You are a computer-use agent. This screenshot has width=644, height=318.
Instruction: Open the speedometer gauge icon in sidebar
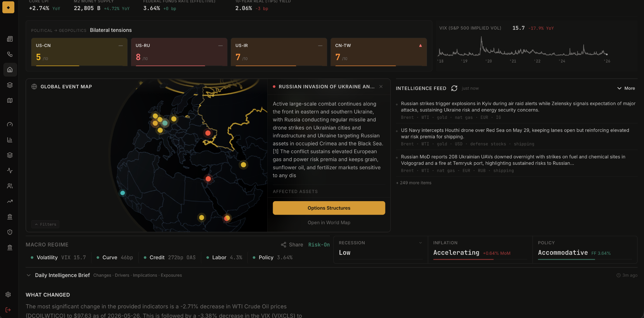[10, 125]
